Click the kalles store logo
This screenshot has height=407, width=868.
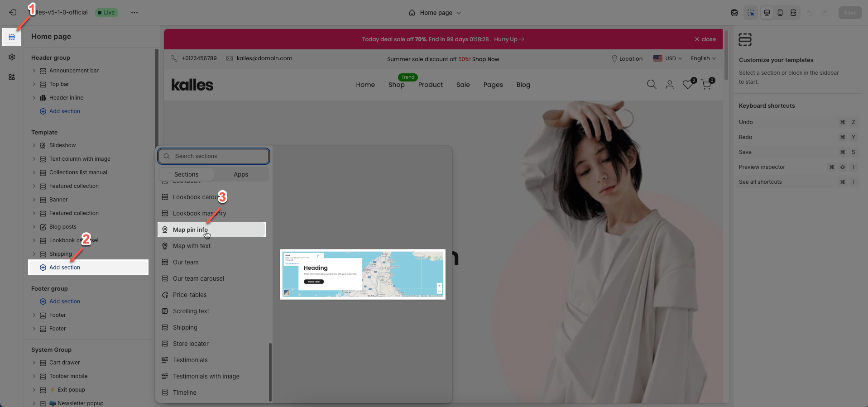(x=192, y=85)
